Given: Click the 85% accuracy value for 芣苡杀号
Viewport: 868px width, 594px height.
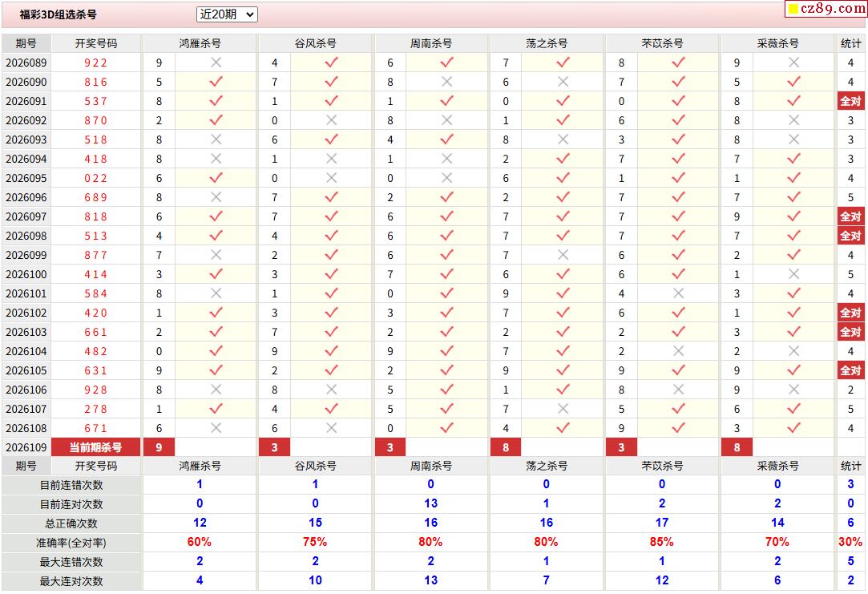Looking at the screenshot, I should click(662, 543).
